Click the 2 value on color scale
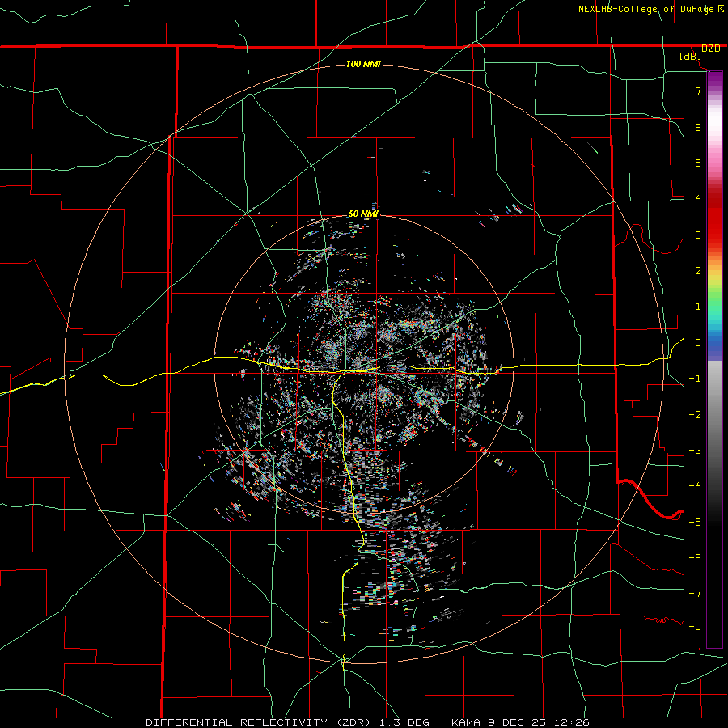The image size is (728, 728). point(698,271)
